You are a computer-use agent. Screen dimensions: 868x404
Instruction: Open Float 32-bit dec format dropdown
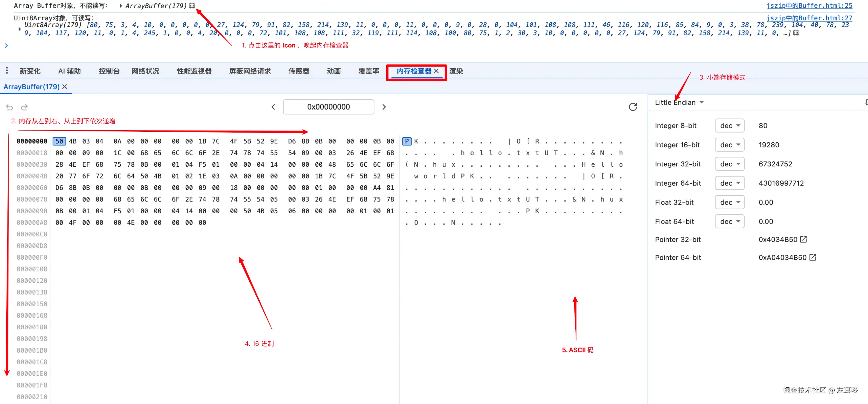click(x=730, y=202)
